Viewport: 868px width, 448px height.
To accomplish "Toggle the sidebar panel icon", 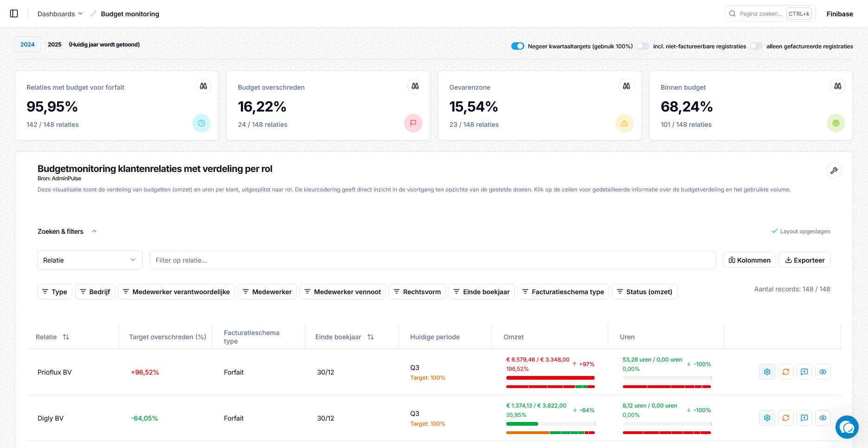I will (x=14, y=13).
